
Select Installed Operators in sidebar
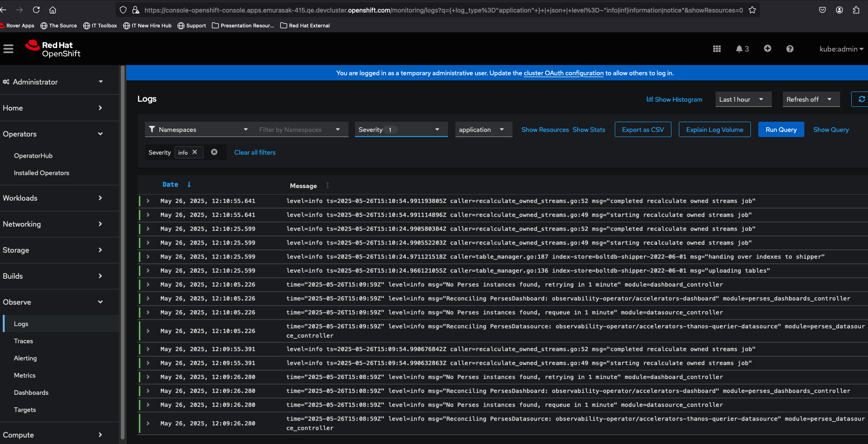pos(41,173)
